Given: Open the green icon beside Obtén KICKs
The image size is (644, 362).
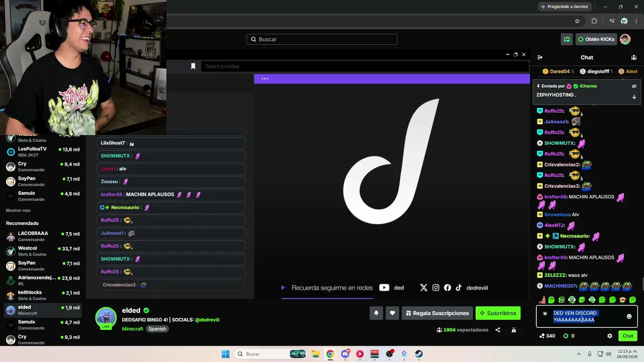Looking at the screenshot, I should click(567, 39).
